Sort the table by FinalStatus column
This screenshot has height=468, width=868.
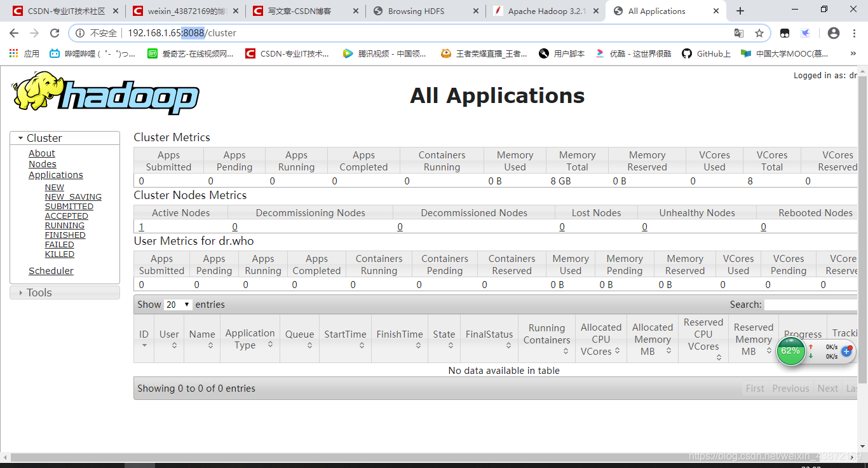coord(489,339)
